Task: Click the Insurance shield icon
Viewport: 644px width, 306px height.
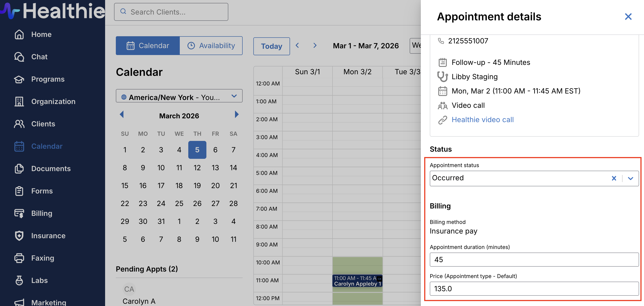Action: pyautogui.click(x=19, y=236)
